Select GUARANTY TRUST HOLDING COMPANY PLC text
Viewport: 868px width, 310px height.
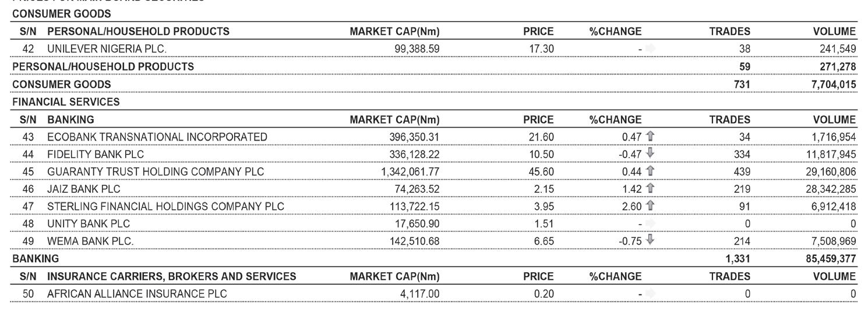coord(155,172)
